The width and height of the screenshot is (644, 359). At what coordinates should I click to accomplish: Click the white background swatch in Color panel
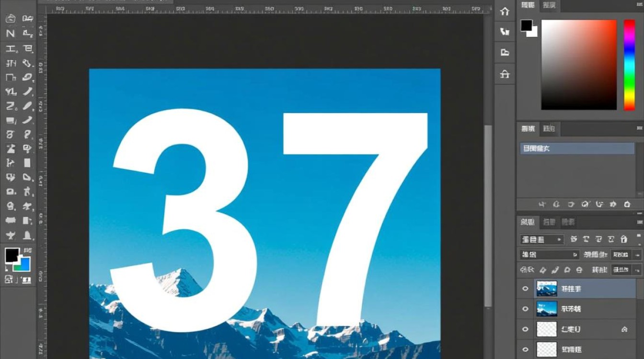coord(534,32)
